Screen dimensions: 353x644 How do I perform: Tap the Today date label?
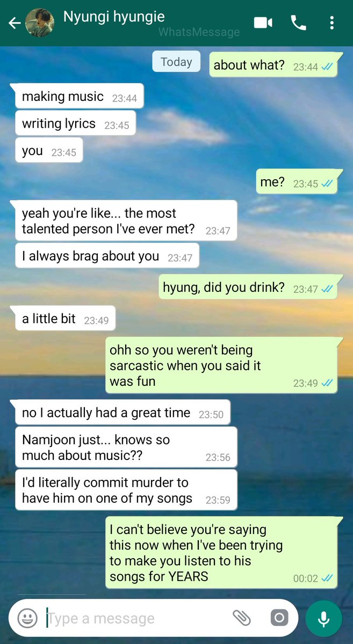(176, 62)
